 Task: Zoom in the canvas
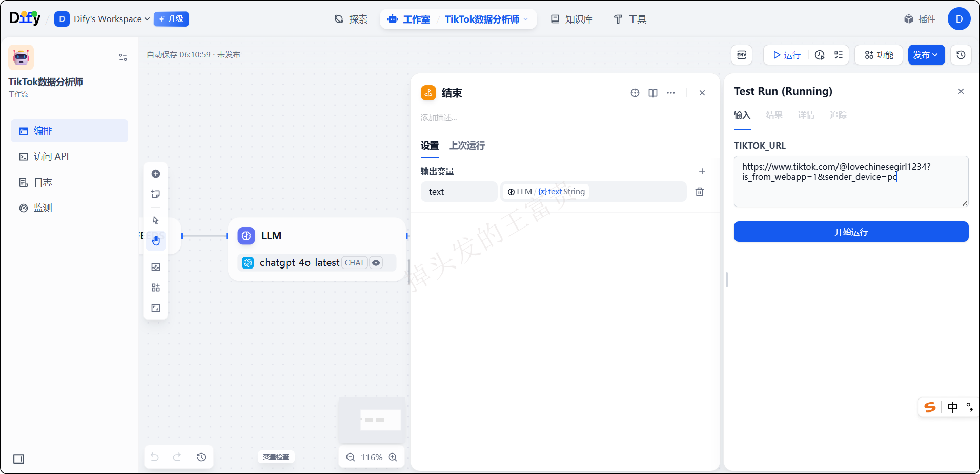393,457
